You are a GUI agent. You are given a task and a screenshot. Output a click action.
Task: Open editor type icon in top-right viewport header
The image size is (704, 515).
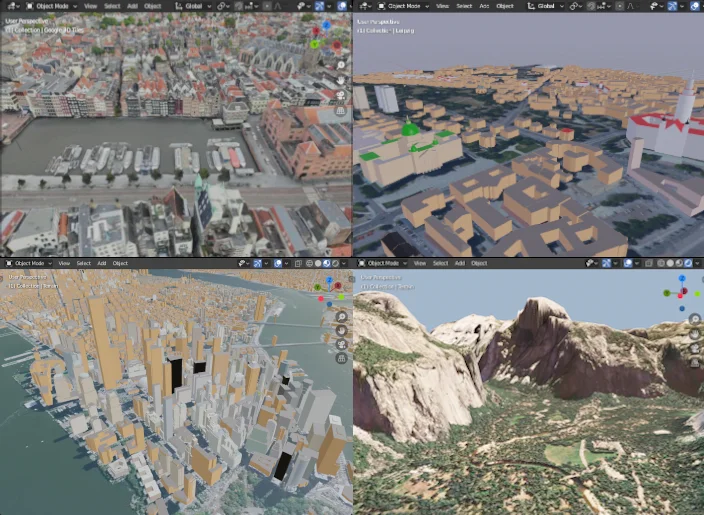pyautogui.click(x=364, y=5)
